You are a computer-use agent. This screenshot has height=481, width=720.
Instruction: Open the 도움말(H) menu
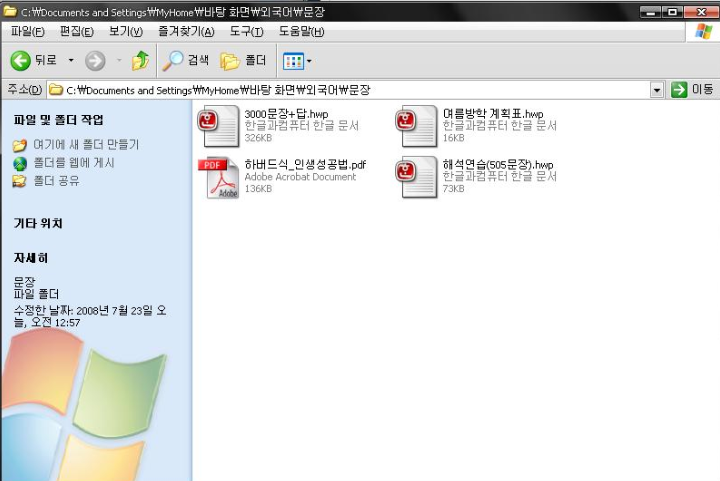pos(301,32)
